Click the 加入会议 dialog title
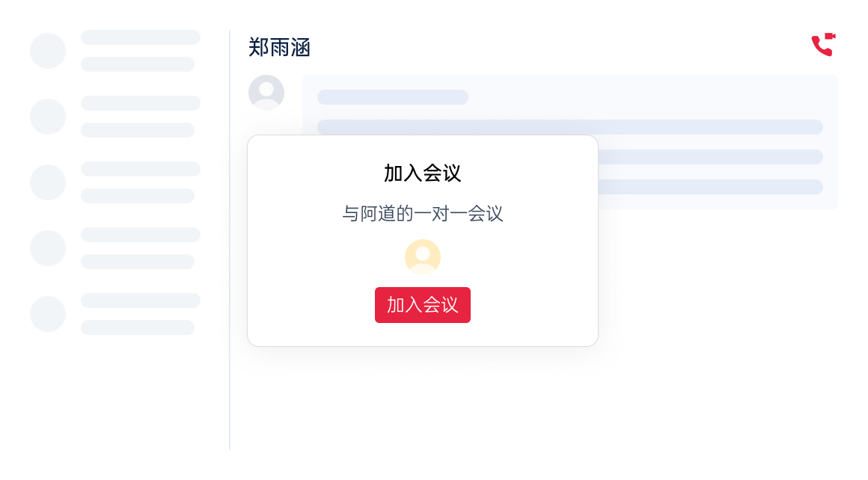 point(422,172)
